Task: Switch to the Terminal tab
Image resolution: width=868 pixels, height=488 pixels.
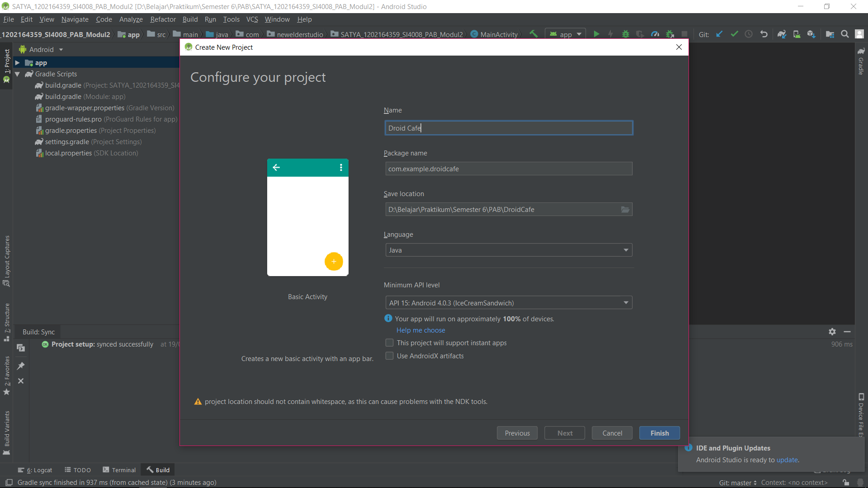Action: point(119,470)
